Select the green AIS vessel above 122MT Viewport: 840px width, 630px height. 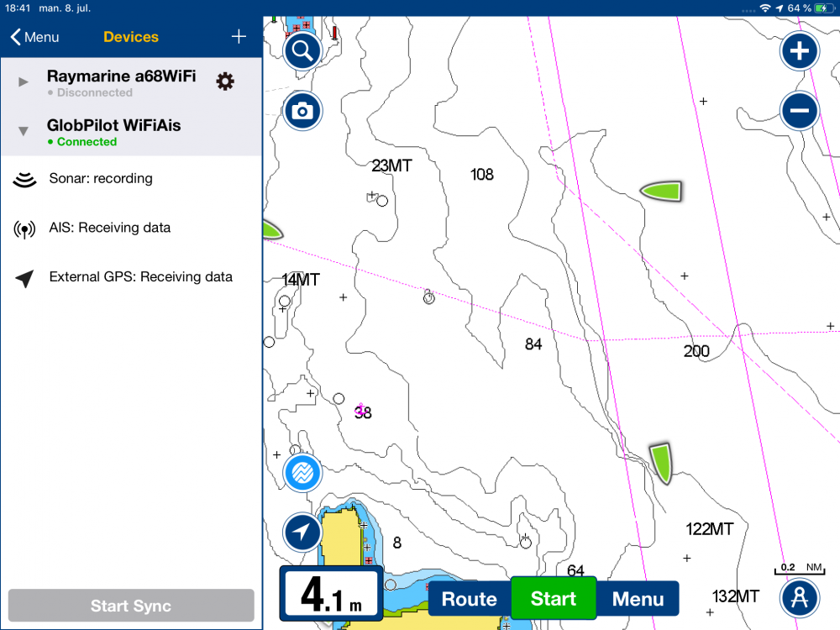click(x=661, y=464)
